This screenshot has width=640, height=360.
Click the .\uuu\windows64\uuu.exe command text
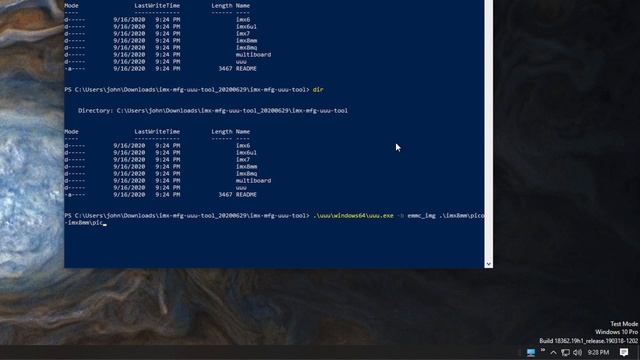click(353, 216)
